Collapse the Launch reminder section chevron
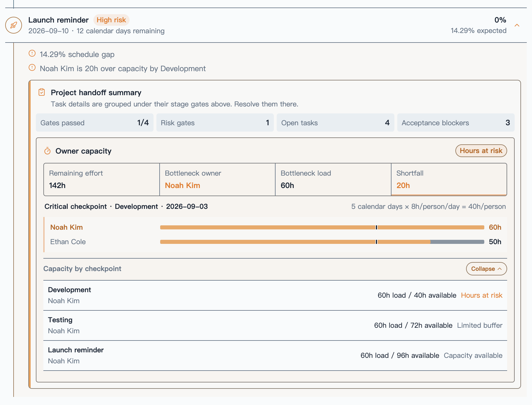Screen dimensions: 532x405 pyautogui.click(x=517, y=25)
